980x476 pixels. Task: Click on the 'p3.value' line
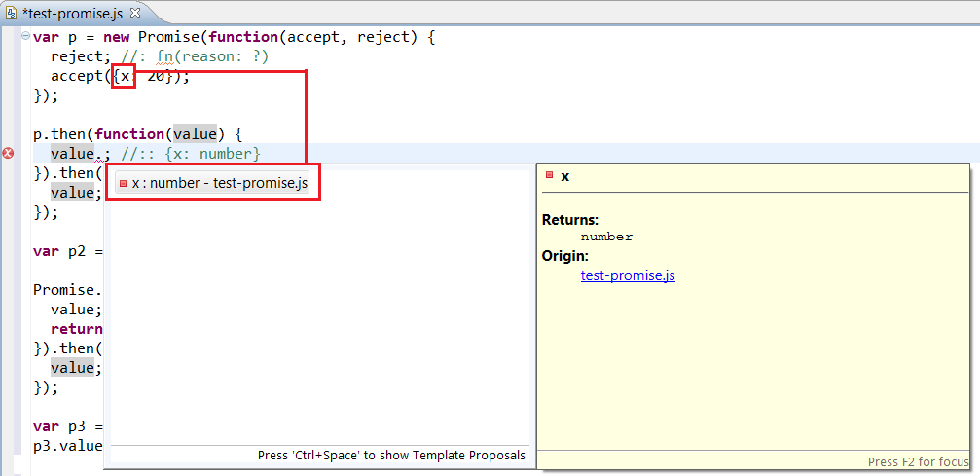(x=67, y=446)
